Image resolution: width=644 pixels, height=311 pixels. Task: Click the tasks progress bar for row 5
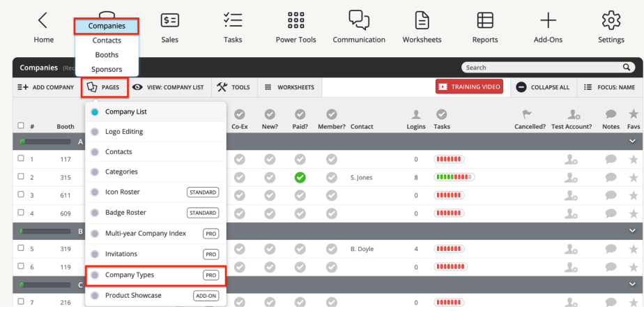[449, 248]
